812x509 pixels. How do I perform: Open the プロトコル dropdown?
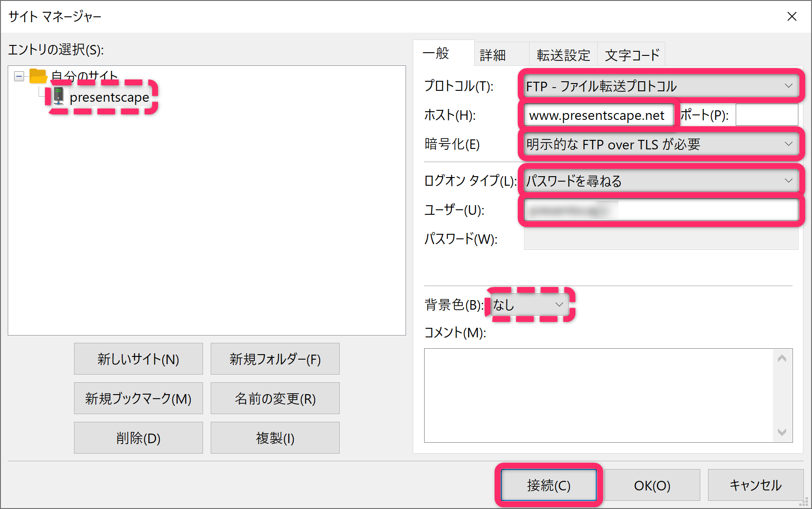661,86
